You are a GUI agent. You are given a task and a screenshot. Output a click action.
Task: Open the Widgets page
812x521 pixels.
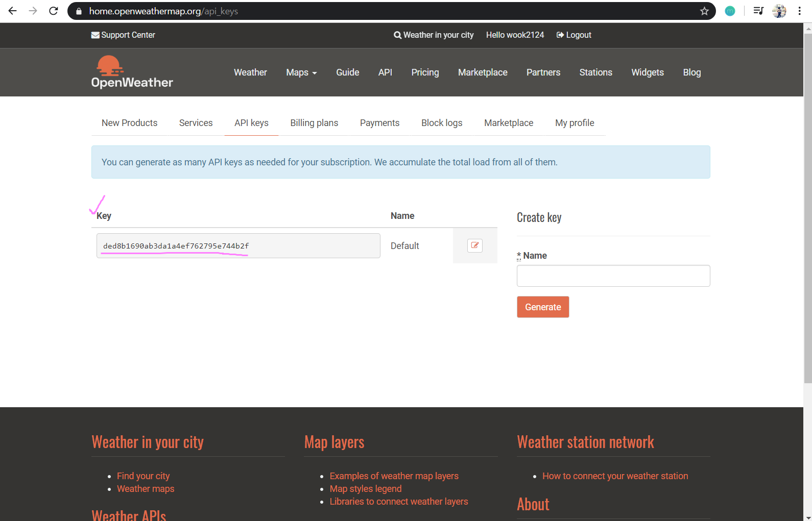pyautogui.click(x=648, y=72)
